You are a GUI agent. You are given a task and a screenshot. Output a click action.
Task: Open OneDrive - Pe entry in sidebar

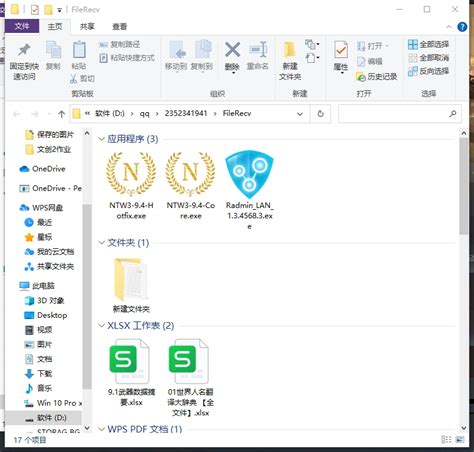tap(51, 188)
